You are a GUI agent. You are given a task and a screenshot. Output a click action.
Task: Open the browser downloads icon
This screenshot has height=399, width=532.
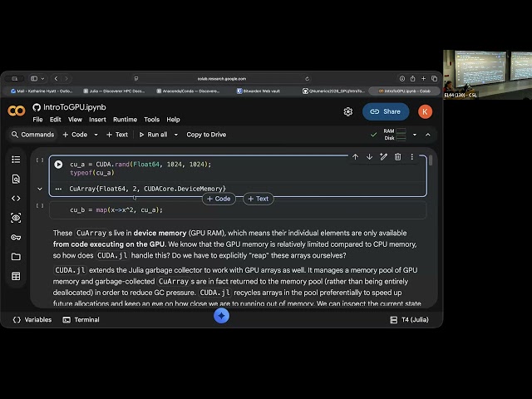(402, 78)
